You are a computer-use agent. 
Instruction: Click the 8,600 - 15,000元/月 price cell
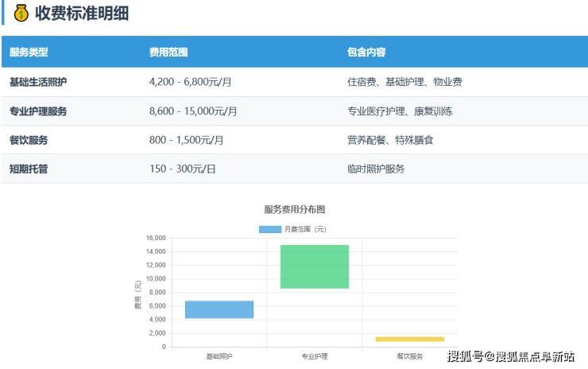click(193, 111)
